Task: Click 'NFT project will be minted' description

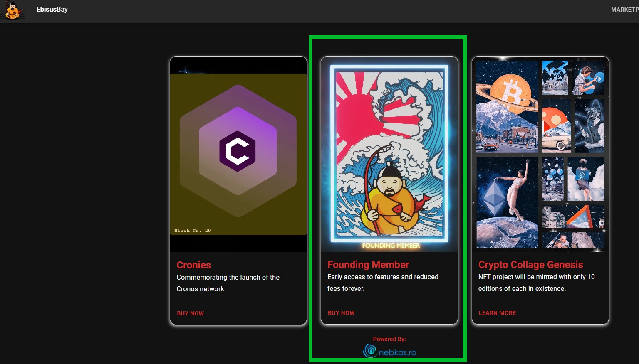Action: [x=537, y=283]
